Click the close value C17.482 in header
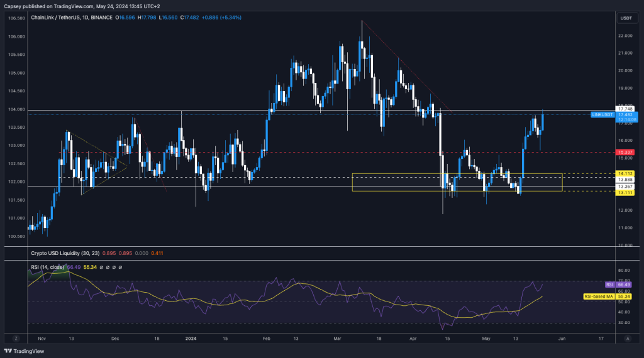 (x=189, y=18)
